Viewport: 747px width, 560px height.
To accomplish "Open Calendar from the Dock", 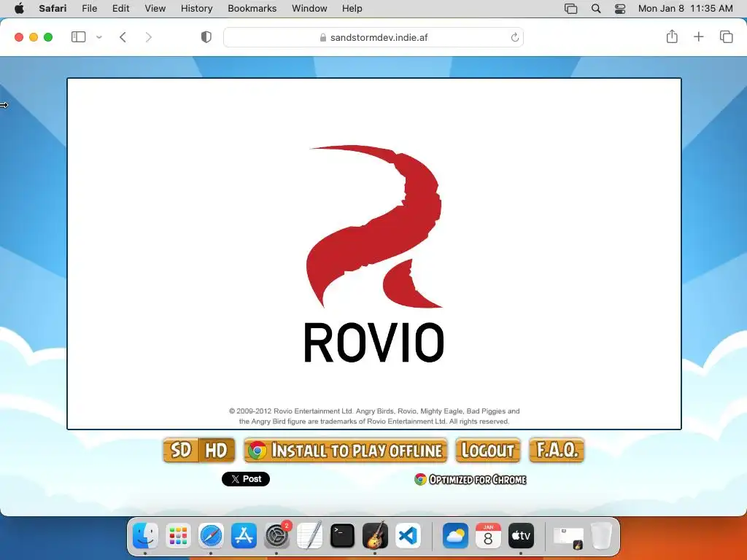I will tap(488, 536).
